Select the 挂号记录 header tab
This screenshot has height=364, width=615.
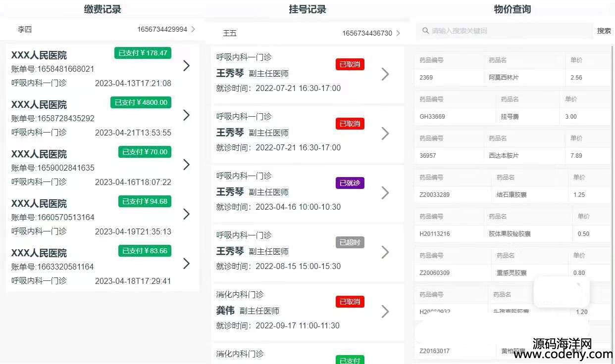click(307, 9)
